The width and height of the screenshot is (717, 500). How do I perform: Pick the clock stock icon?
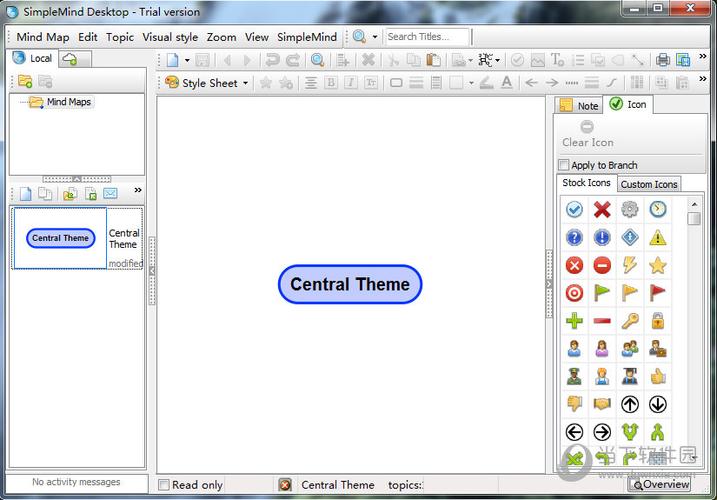tap(658, 210)
